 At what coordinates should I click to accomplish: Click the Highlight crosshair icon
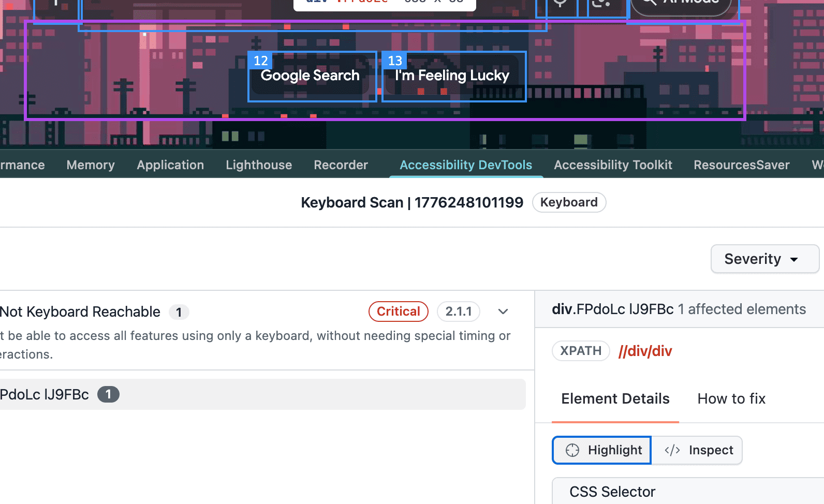click(x=572, y=450)
